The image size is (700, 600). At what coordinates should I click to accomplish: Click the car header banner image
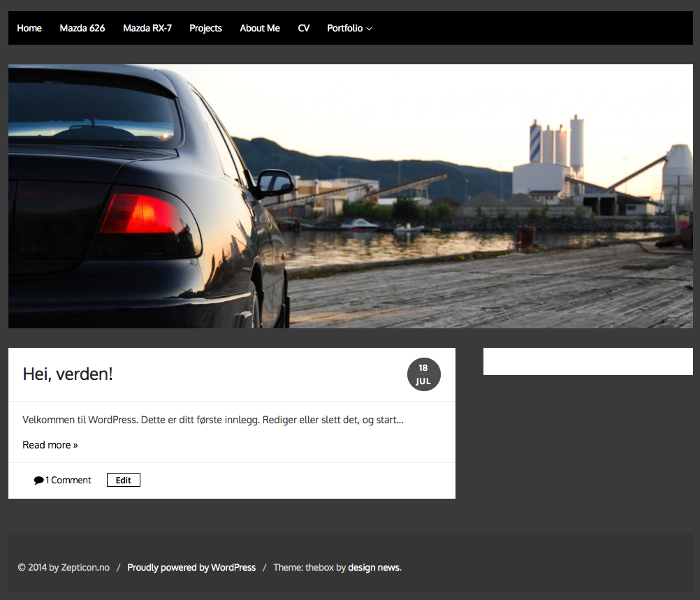pyautogui.click(x=351, y=196)
